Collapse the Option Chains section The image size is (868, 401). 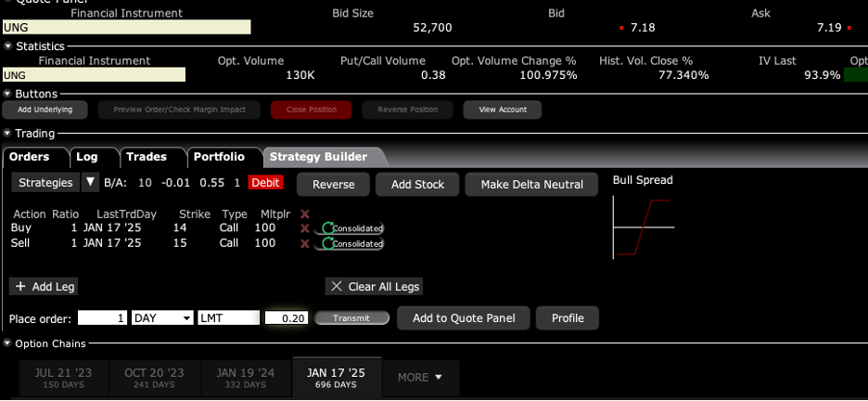pos(7,344)
